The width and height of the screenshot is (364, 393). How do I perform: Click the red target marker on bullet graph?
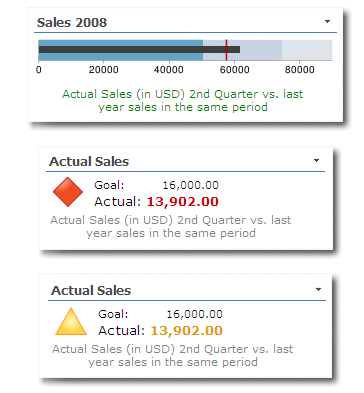[226, 50]
